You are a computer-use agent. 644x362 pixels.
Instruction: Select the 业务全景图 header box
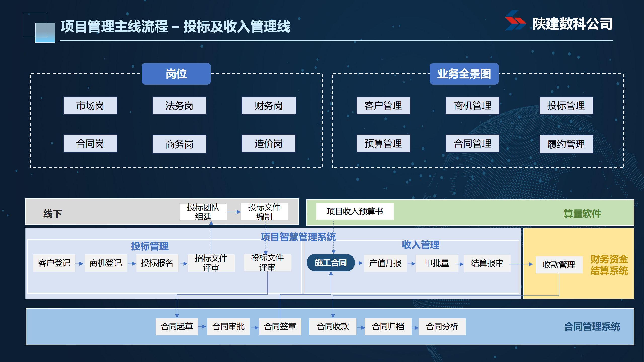tap(464, 74)
